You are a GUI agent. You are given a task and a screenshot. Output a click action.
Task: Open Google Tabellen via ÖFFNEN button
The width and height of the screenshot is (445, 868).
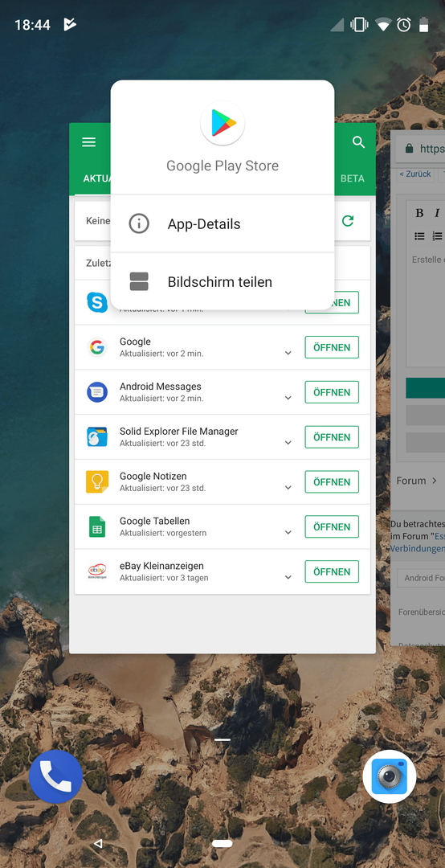pos(332,527)
